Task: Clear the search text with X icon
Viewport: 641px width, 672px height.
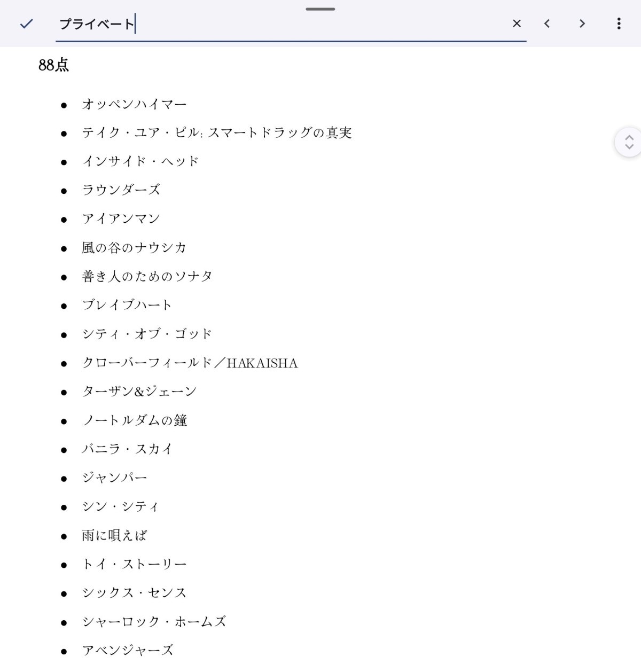Action: (517, 24)
